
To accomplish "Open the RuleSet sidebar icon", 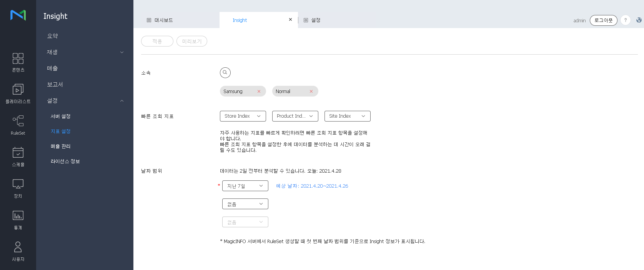I will pyautogui.click(x=18, y=125).
